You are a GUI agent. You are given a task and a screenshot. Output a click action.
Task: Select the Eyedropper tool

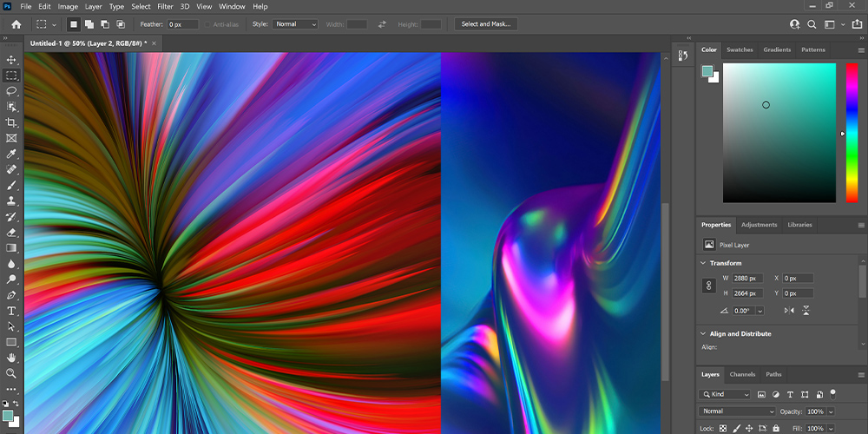[12, 154]
